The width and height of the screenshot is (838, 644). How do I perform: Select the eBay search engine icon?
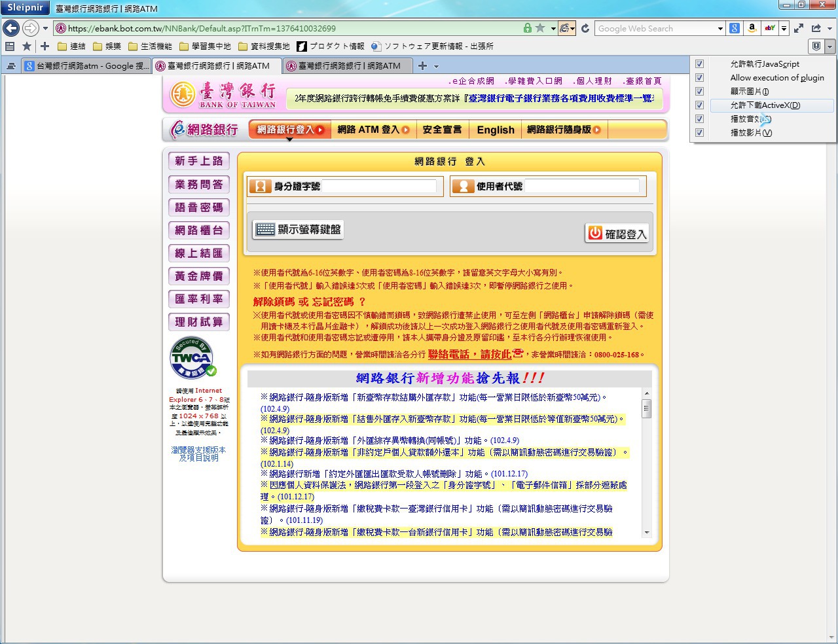[x=770, y=28]
